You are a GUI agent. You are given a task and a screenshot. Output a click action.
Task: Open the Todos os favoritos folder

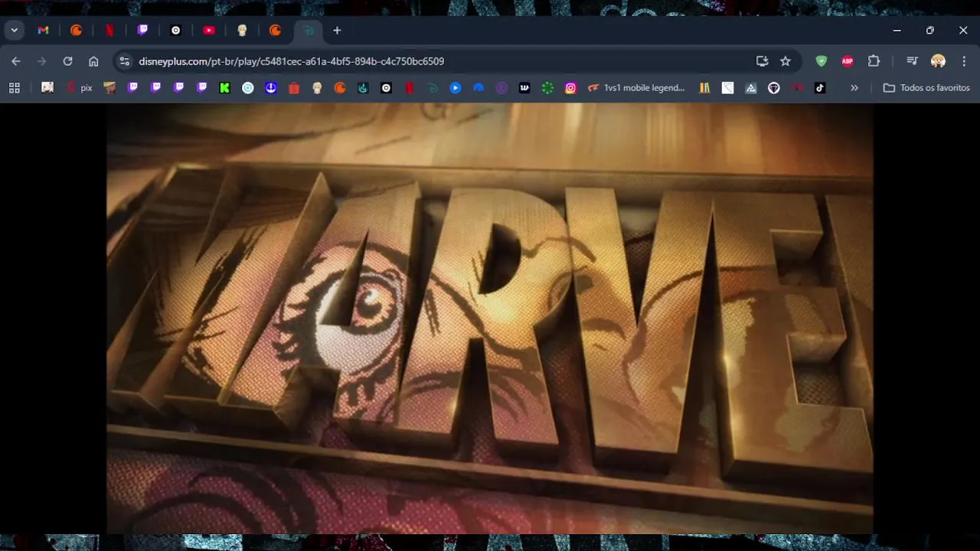click(926, 88)
